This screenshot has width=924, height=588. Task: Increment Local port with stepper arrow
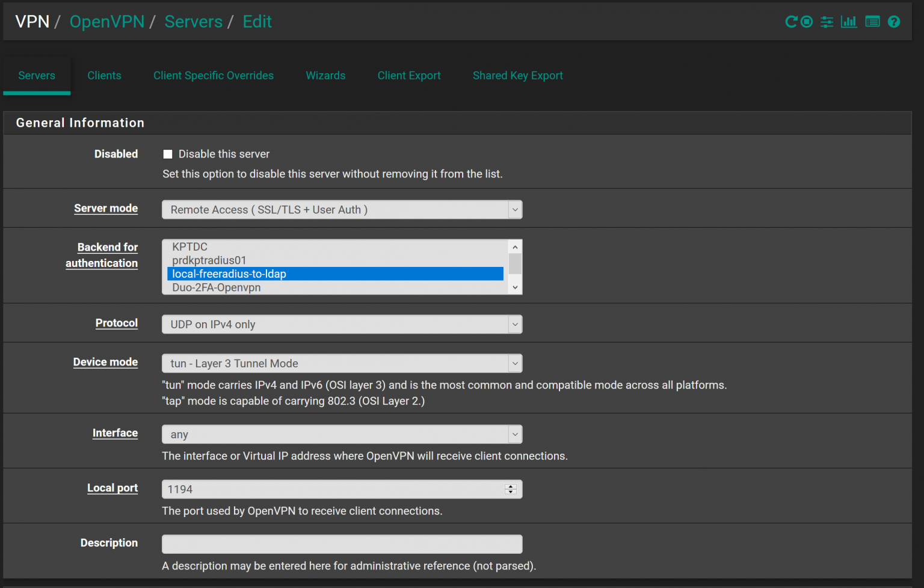[x=511, y=486]
